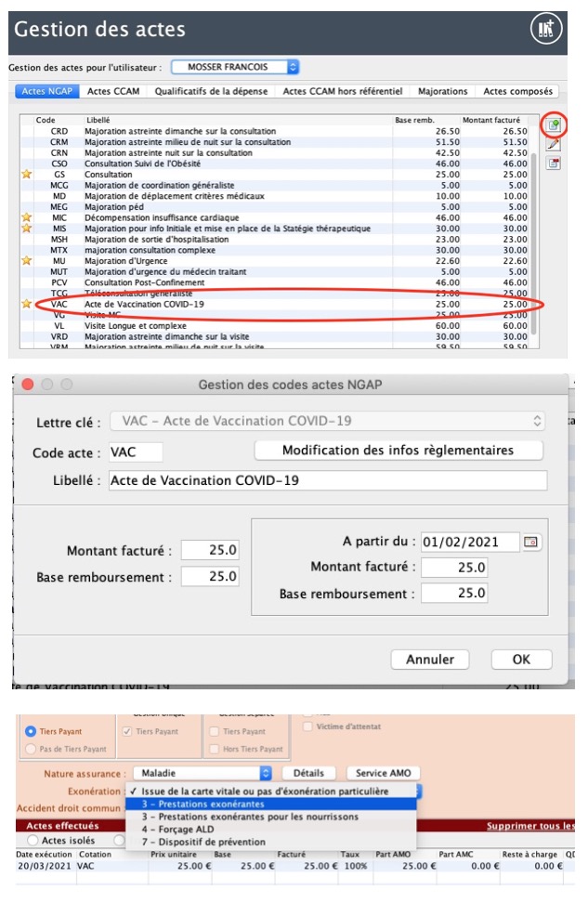Click the Libellé column header
Image resolution: width=588 pixels, height=903 pixels.
[98, 120]
